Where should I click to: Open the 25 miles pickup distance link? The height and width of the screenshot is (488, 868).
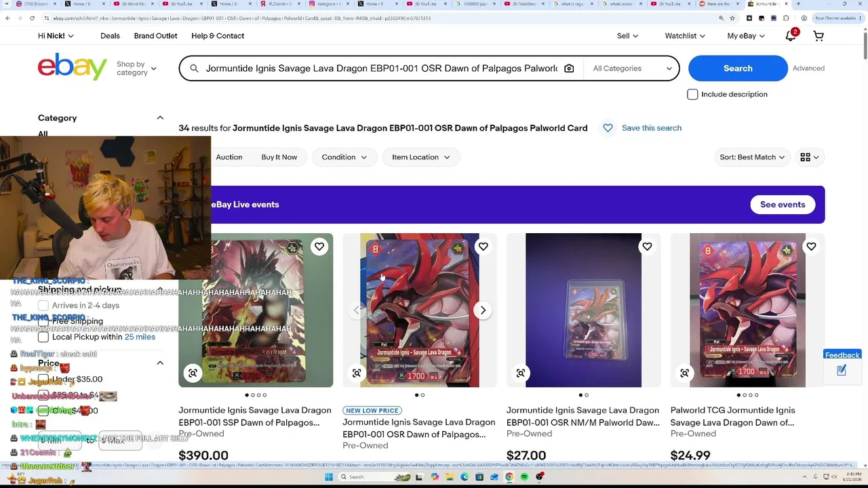pos(140,337)
